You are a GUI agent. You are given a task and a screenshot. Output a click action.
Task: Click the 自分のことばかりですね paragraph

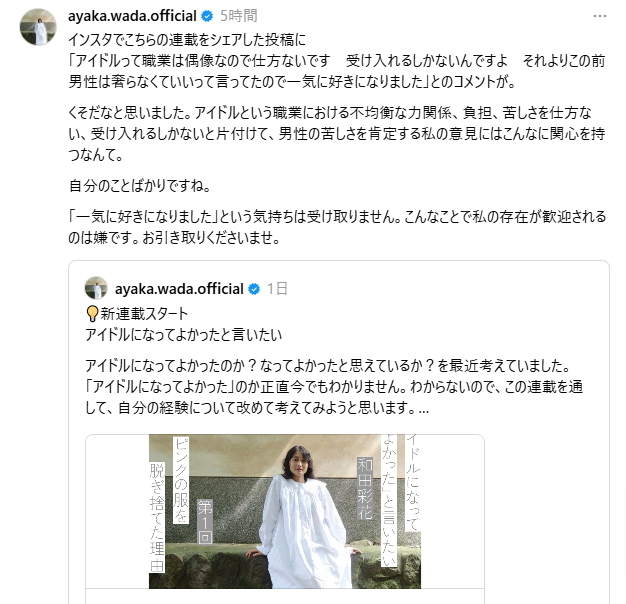coord(140,186)
